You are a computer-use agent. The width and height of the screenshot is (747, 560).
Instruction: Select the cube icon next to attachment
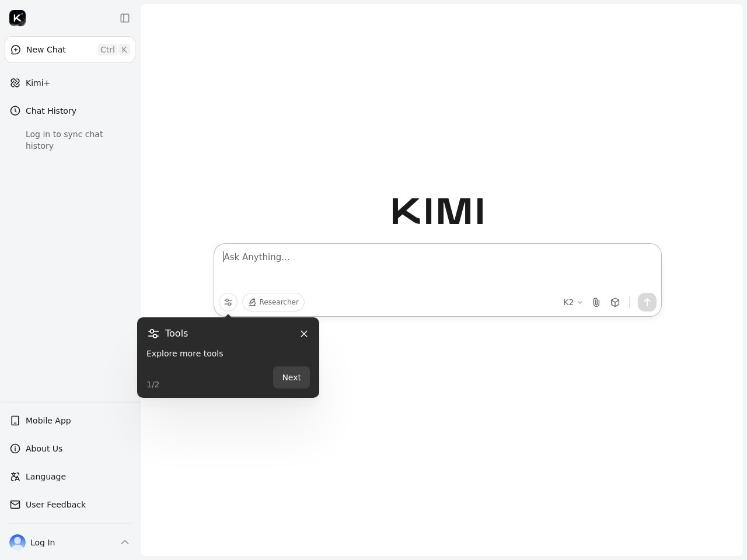[615, 302]
